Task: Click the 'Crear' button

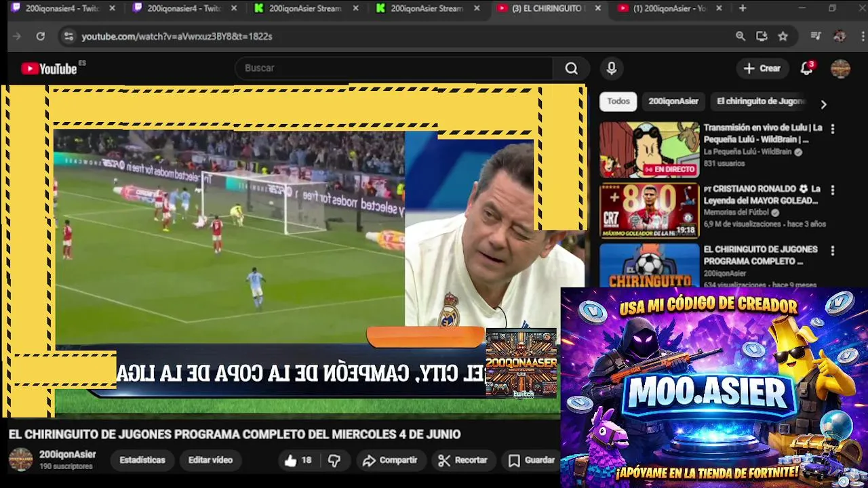Action: [762, 68]
